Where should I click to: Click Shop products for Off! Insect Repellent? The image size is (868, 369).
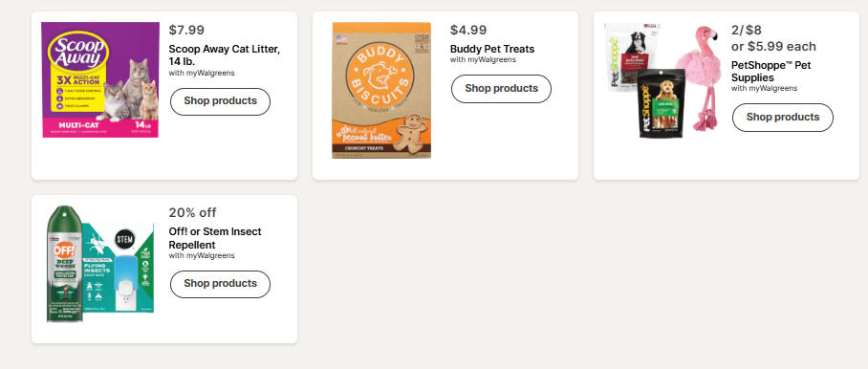coord(220,284)
